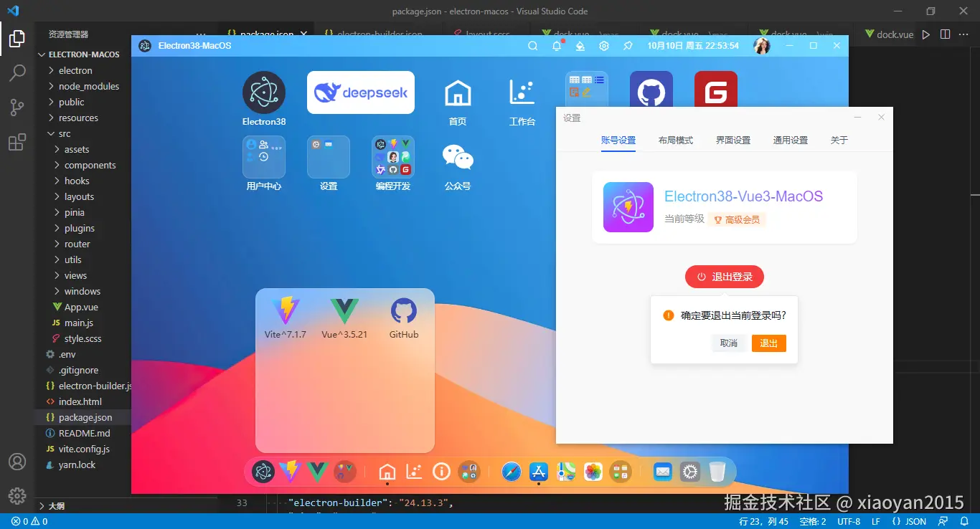Open the 用户中心 desktop icon
This screenshot has height=529, width=980.
point(263,157)
